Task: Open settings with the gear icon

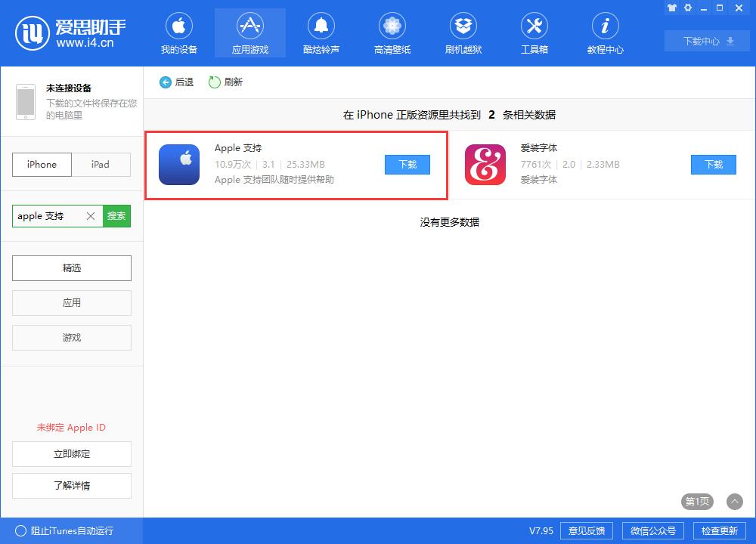Action: (687, 8)
